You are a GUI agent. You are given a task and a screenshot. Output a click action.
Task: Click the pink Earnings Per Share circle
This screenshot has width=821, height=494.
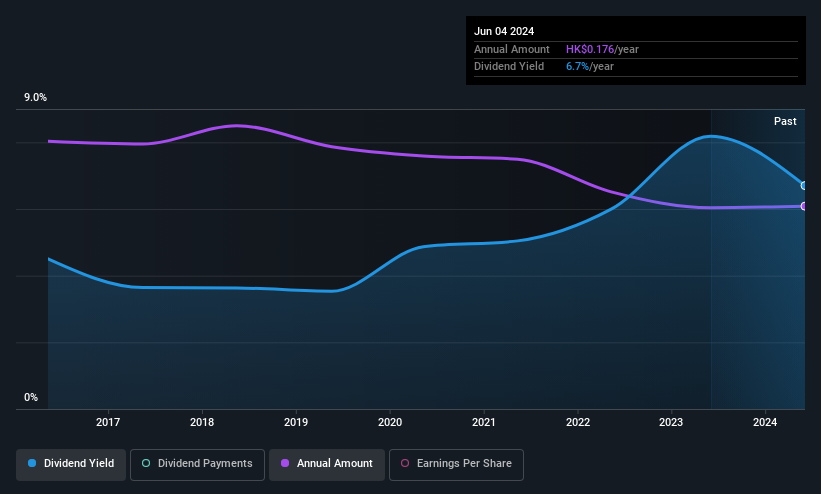pos(405,464)
